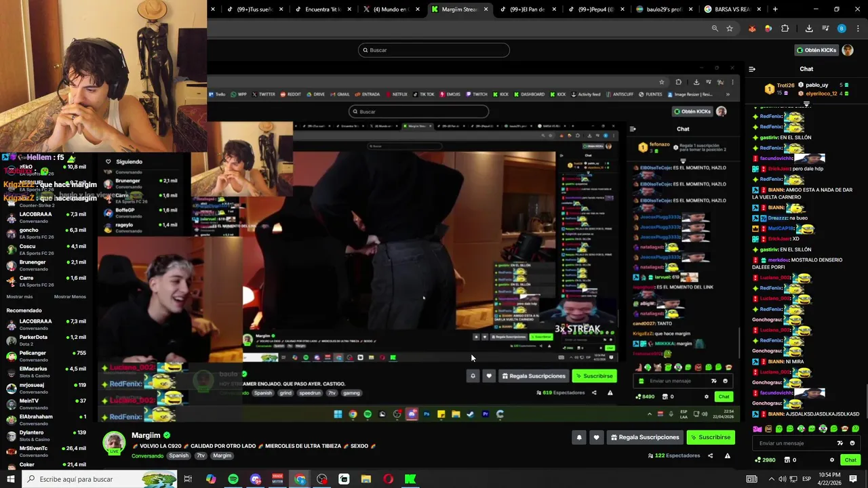Image resolution: width=868 pixels, height=488 pixels.
Task: Open the Conversando category link
Action: pos(147,455)
